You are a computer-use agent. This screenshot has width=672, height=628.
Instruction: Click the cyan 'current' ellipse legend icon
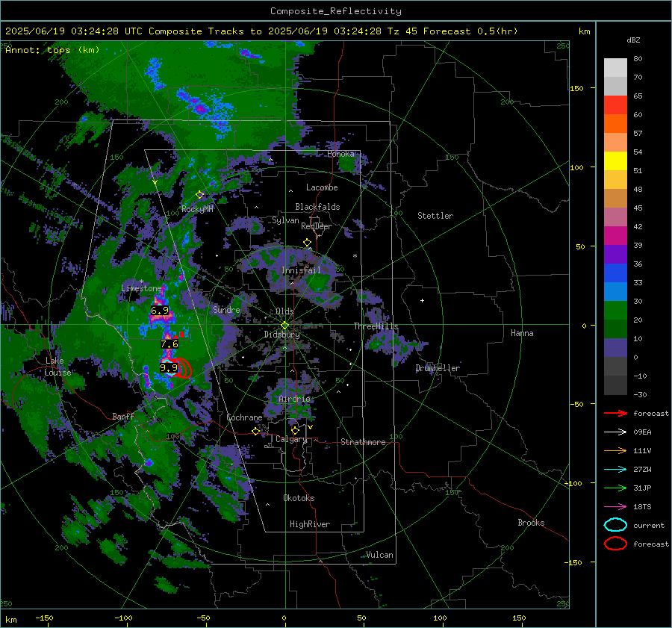coord(615,525)
